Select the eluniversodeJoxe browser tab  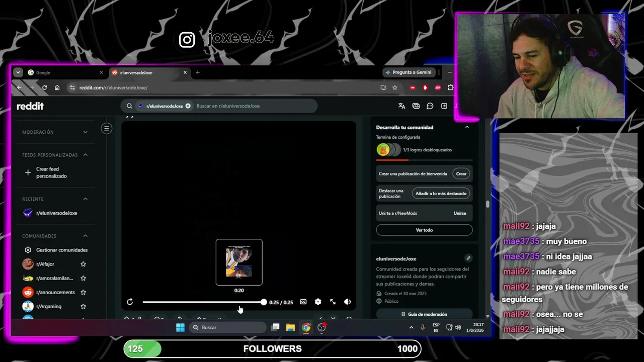[149, 72]
